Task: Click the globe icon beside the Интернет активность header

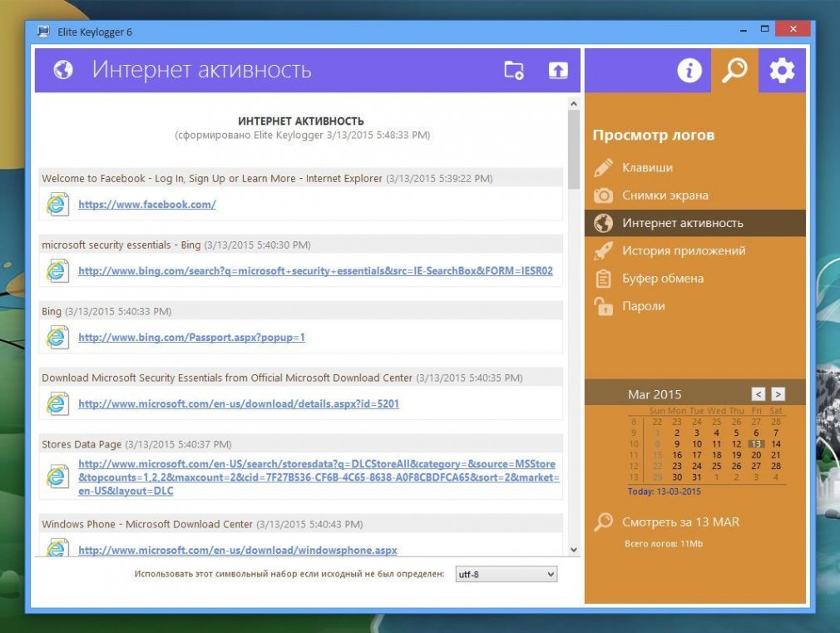Action: pyautogui.click(x=63, y=70)
